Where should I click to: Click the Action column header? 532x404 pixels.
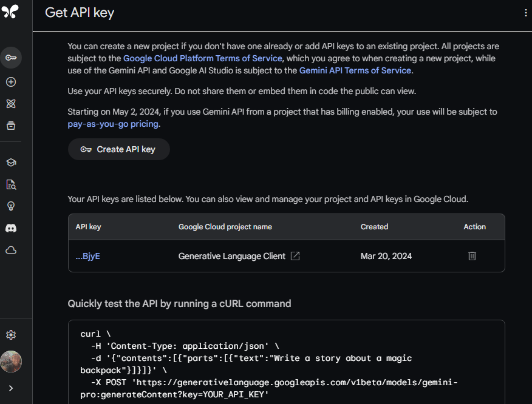[x=475, y=227]
